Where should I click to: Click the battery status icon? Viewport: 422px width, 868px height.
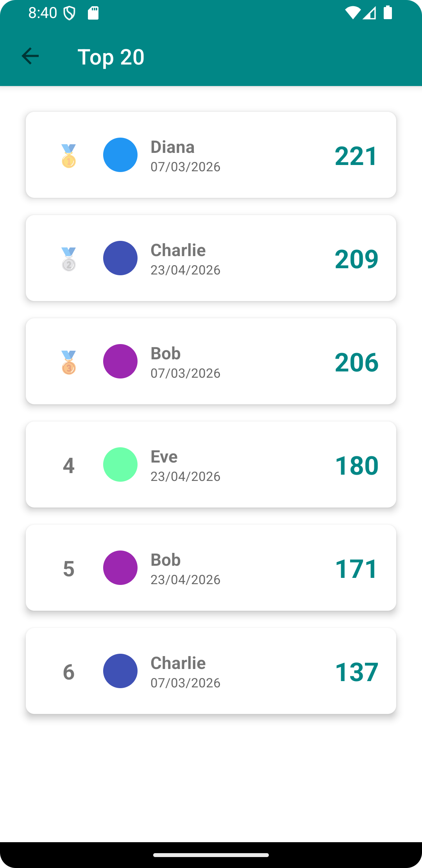(x=388, y=13)
